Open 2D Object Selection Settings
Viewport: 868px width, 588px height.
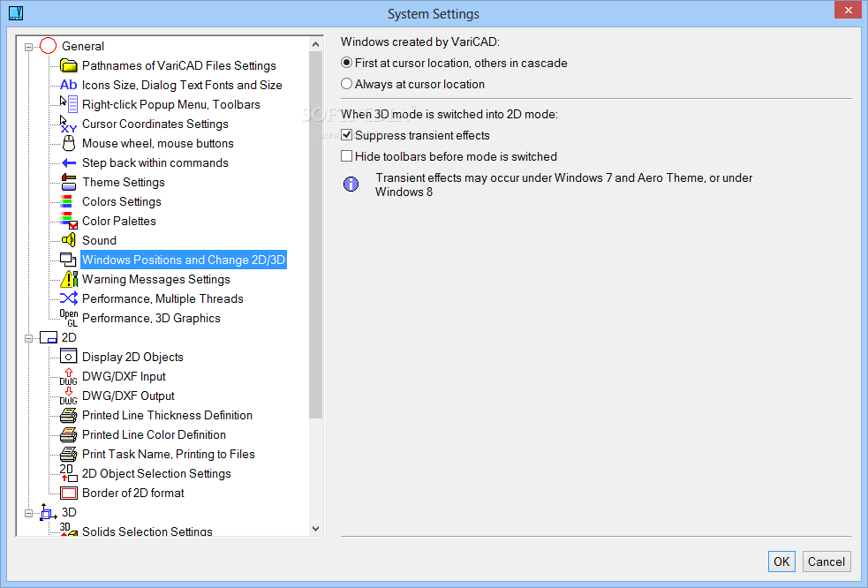click(156, 473)
